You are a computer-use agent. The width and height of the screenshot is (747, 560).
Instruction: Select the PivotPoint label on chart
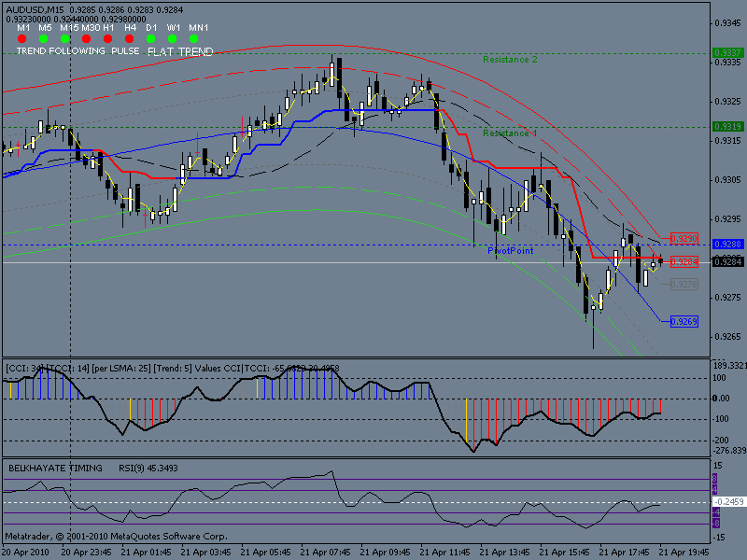(x=510, y=251)
